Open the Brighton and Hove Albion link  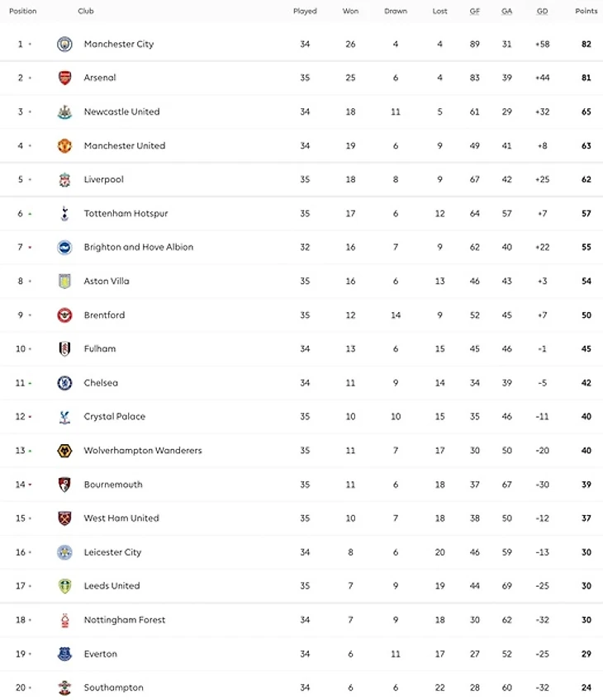pos(138,247)
